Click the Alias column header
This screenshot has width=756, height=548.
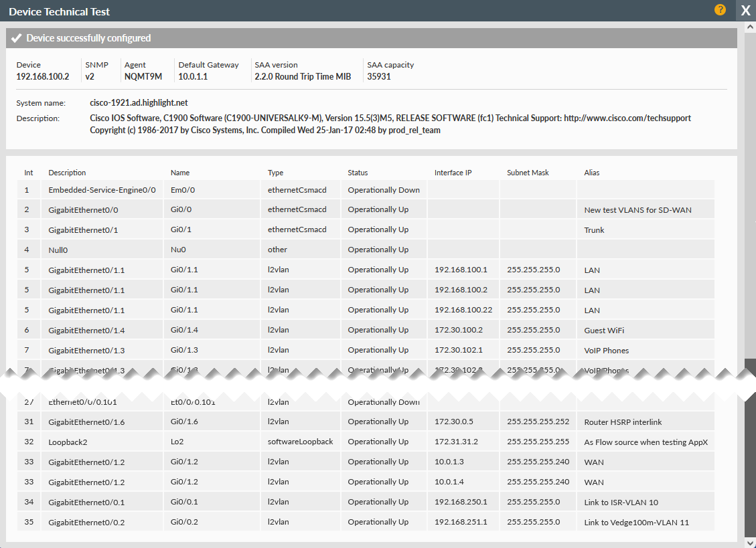(x=591, y=173)
